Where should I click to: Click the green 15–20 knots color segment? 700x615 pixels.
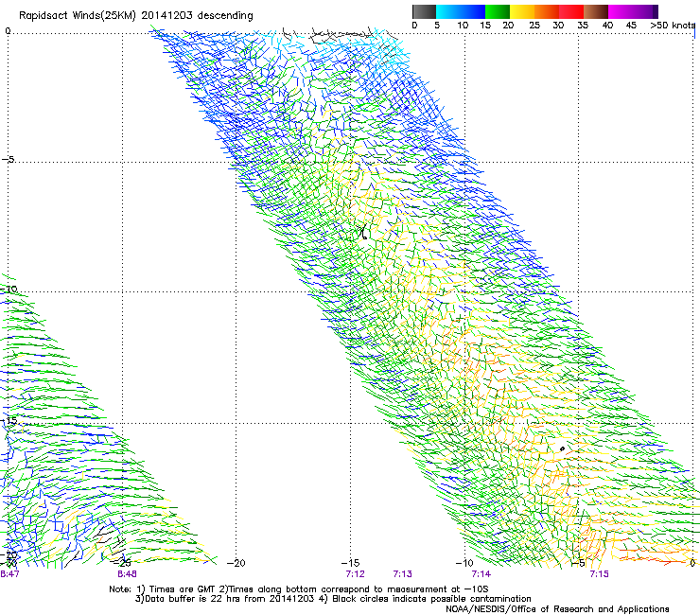tap(498, 11)
